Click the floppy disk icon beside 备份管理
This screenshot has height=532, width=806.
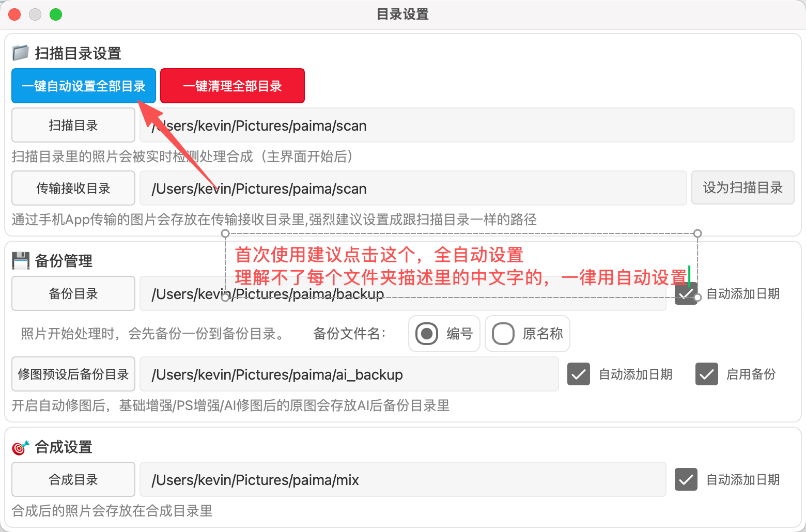(20, 261)
